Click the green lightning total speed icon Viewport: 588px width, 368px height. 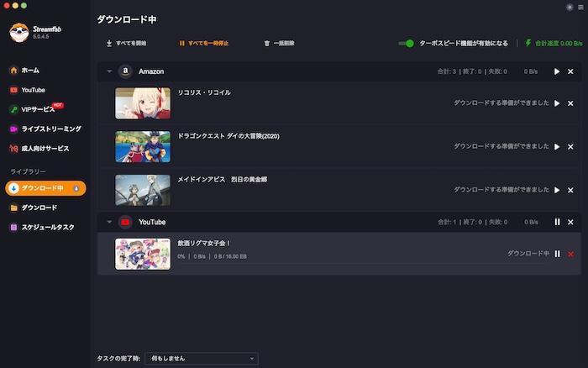pyautogui.click(x=528, y=43)
